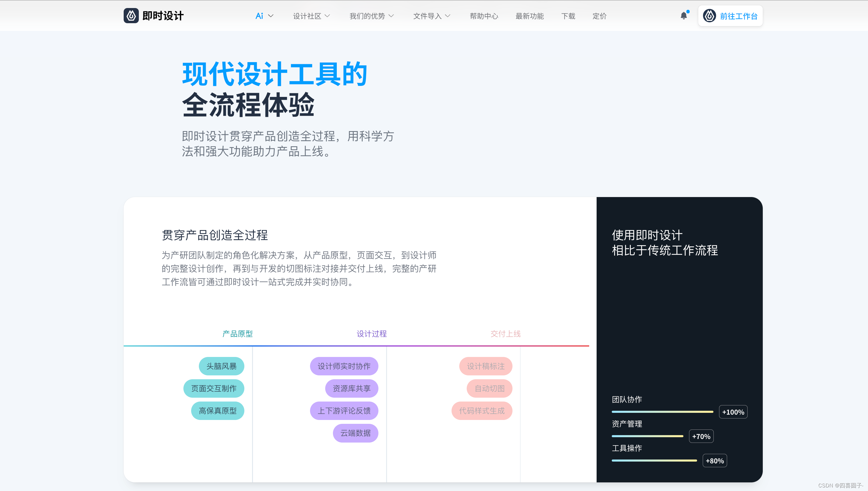The width and height of the screenshot is (868, 491).
Task: Click the 头脑风暴 tag
Action: [x=221, y=366]
